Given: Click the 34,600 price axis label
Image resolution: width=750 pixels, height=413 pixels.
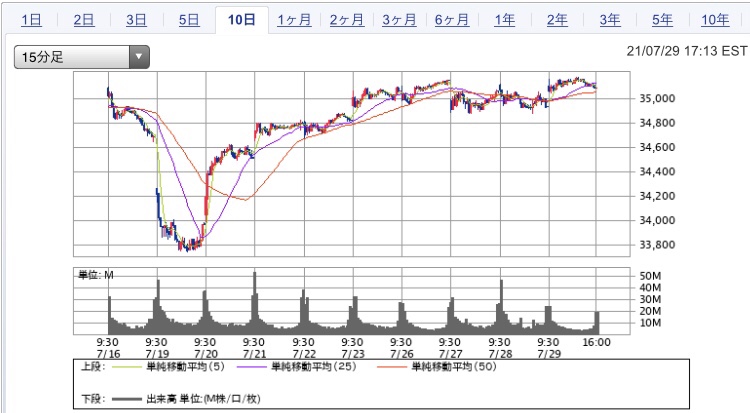Looking at the screenshot, I should click(x=657, y=147).
